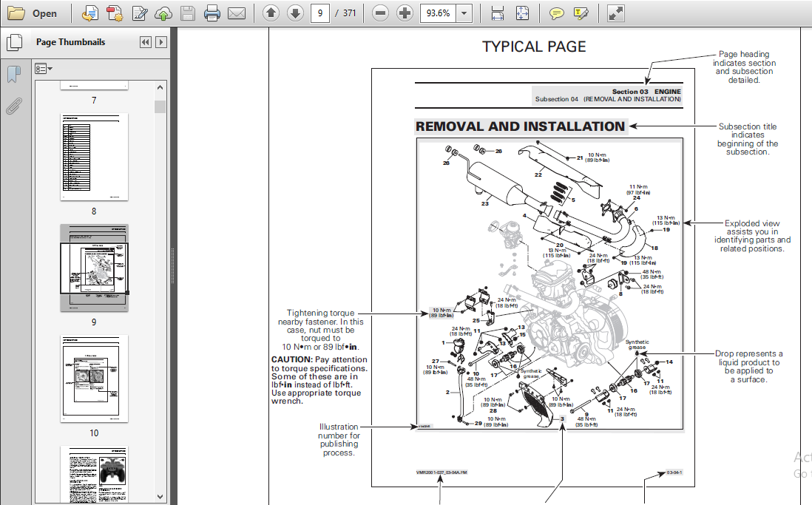This screenshot has width=812, height=505.
Task: Go to next page arrow
Action: point(295,13)
